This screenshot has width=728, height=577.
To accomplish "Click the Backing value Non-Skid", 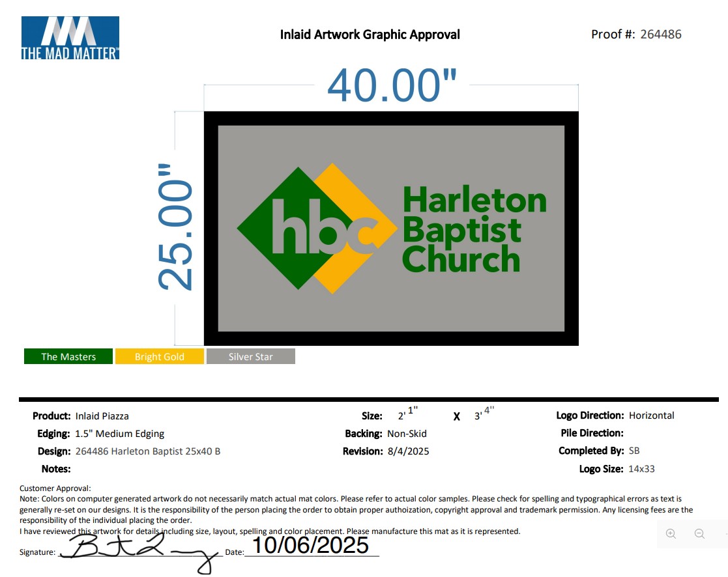I will pyautogui.click(x=407, y=434).
